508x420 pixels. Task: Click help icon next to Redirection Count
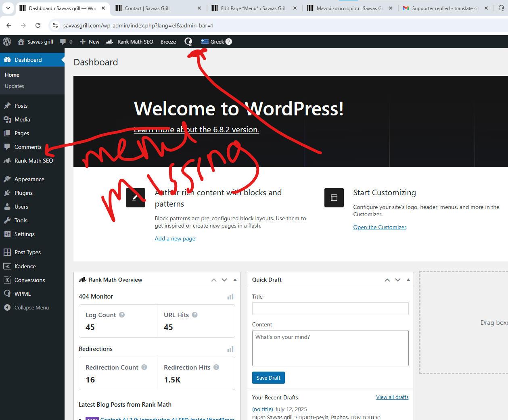tap(144, 367)
